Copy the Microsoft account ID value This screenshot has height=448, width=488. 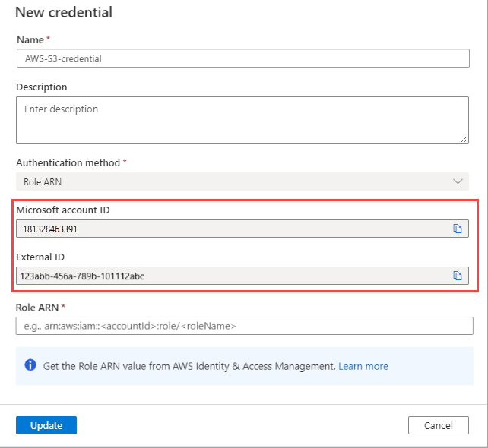click(x=458, y=229)
